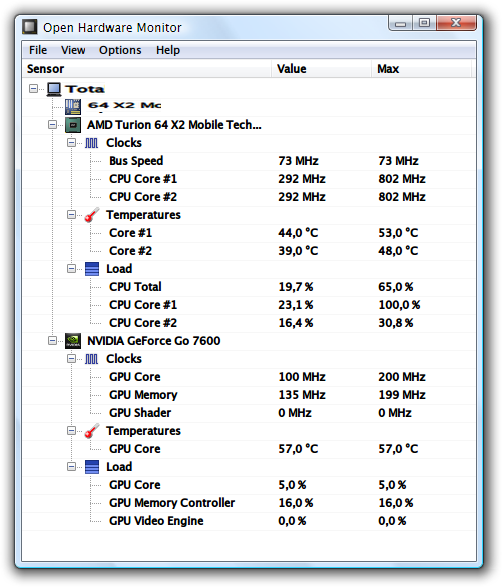Close the Open Hardware Monitor window

pyautogui.click(x=456, y=23)
